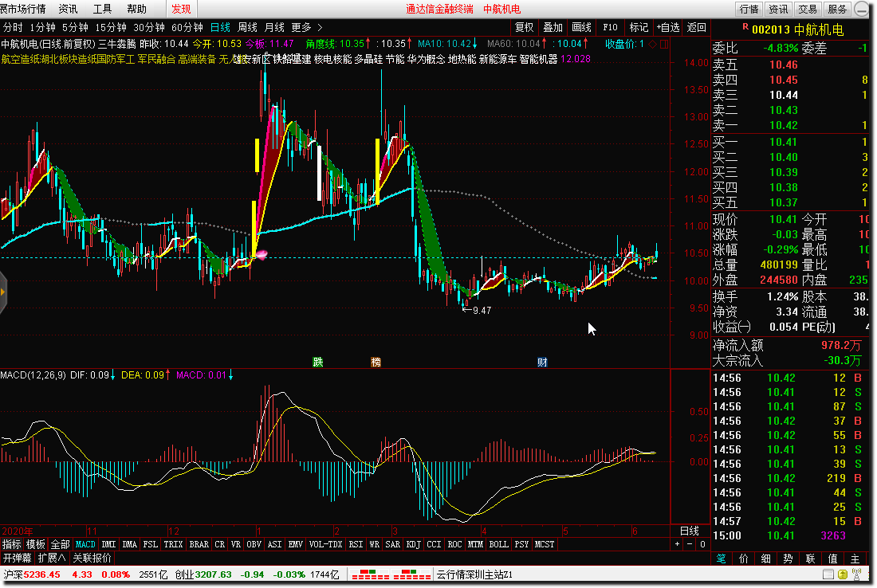The width and height of the screenshot is (877, 588).
Task: Select the KDJ indicator tab
Action: (413, 544)
